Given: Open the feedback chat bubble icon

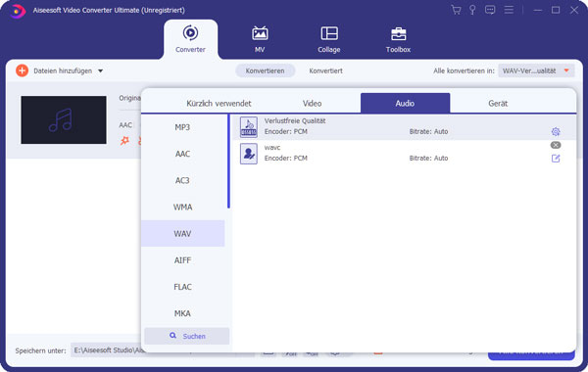Looking at the screenshot, I should (490, 10).
